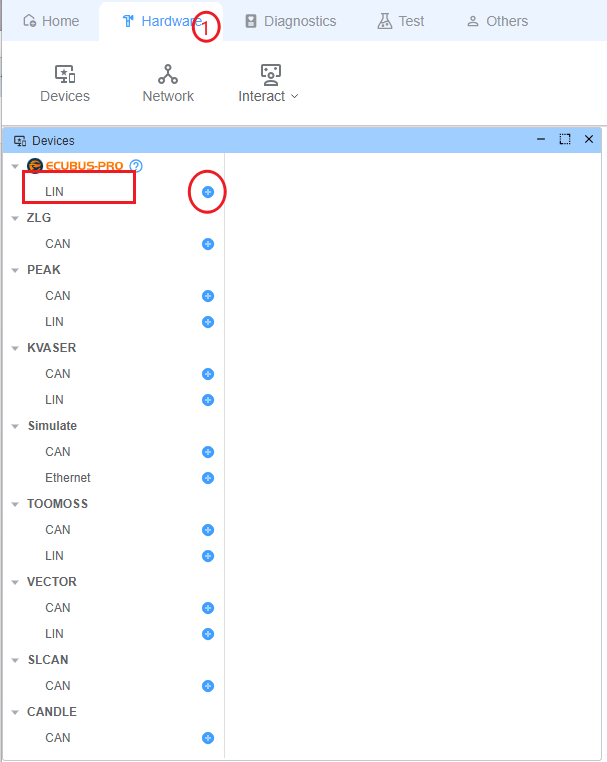
Task: Open the Interact dropdown menu
Action: coord(268,84)
